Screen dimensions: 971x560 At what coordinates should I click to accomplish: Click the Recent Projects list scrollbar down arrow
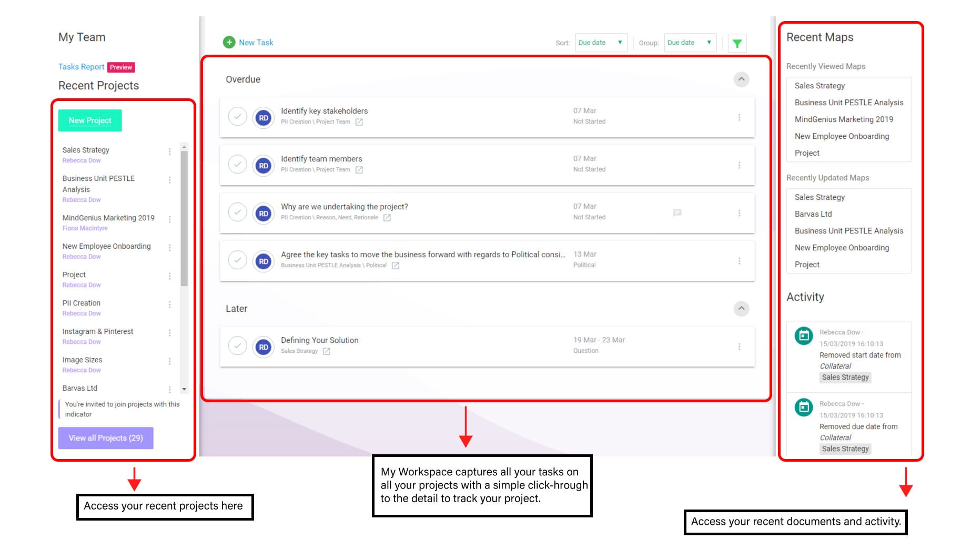[184, 389]
